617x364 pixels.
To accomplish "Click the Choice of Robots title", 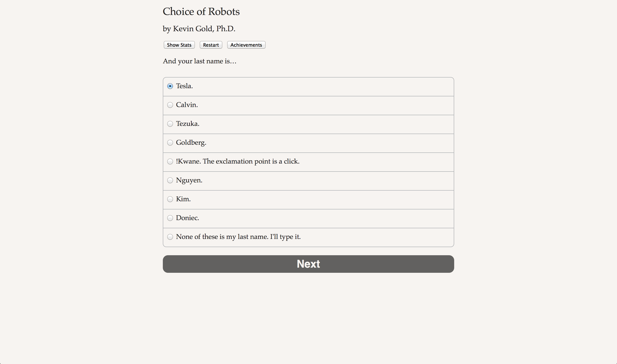I will [201, 12].
